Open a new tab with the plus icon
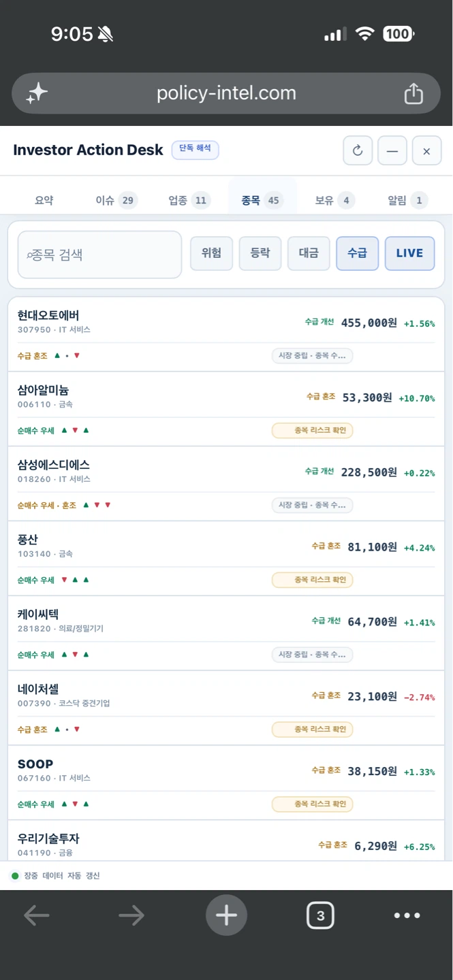Screen dimensions: 453x980 click(226, 915)
